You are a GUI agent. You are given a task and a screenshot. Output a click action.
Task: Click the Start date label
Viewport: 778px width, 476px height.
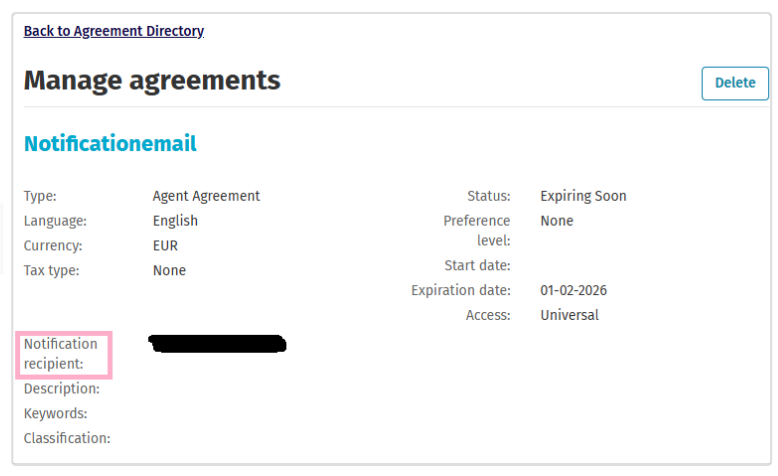tap(477, 266)
